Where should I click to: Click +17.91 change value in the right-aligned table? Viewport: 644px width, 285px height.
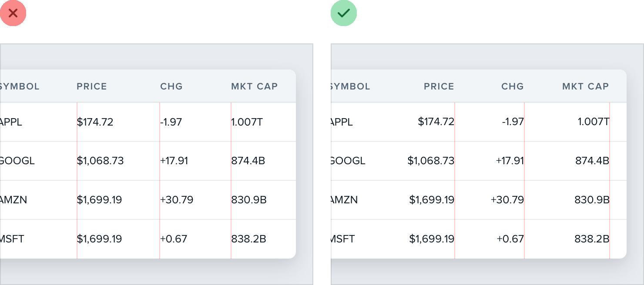click(x=510, y=161)
